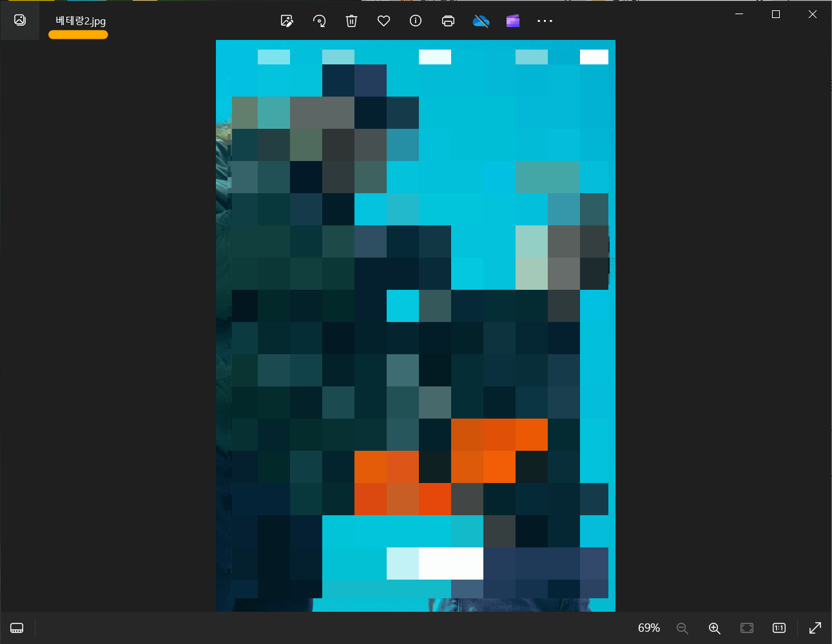Delete the photo with trash icon

point(351,21)
